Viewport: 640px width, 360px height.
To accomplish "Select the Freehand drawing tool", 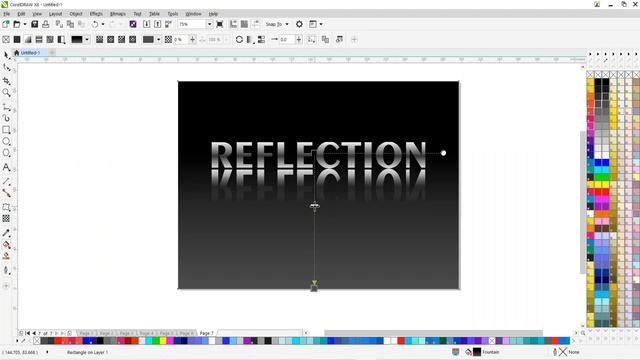I will pyautogui.click(x=6, y=107).
